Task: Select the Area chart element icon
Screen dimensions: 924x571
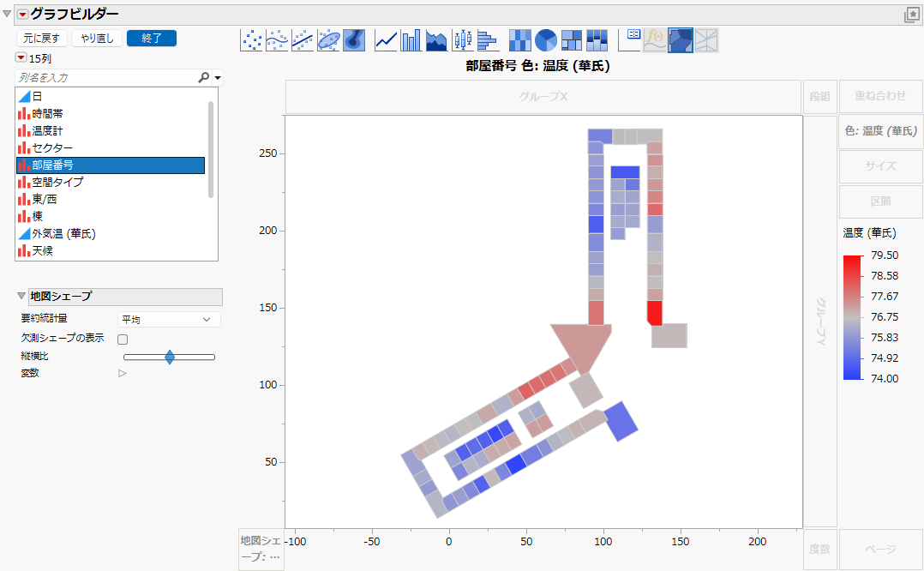Action: pos(436,40)
